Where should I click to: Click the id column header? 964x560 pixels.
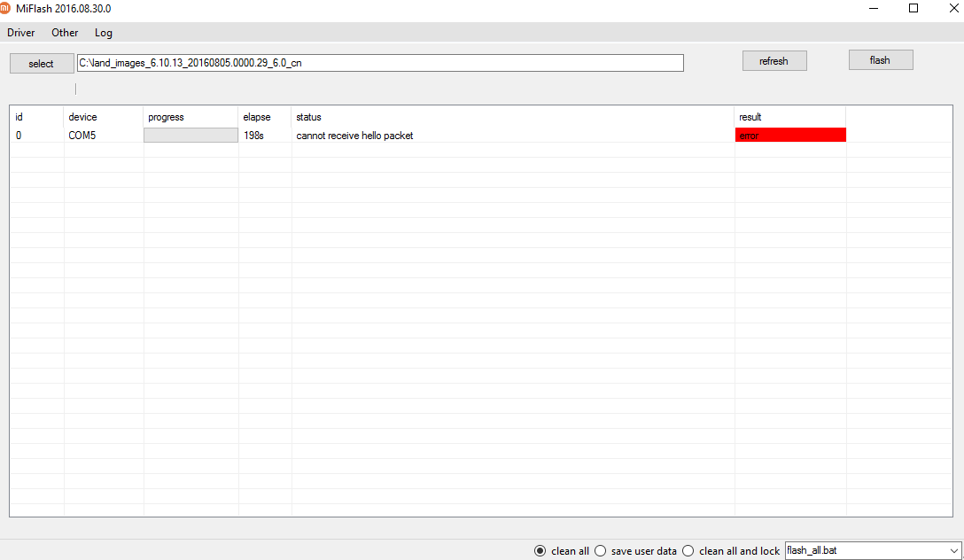(37, 117)
